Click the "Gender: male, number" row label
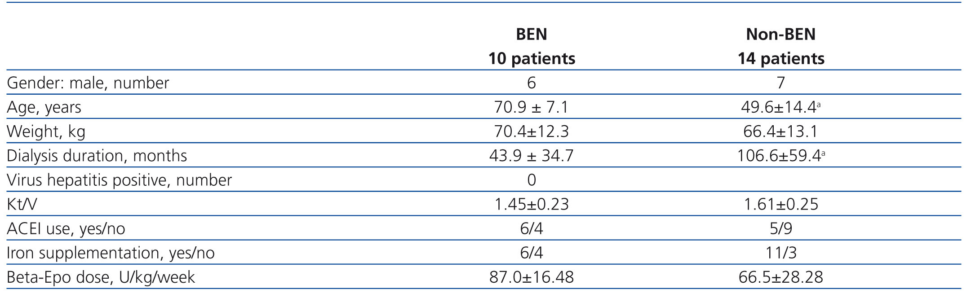The height and width of the screenshot is (302, 980). (x=88, y=83)
